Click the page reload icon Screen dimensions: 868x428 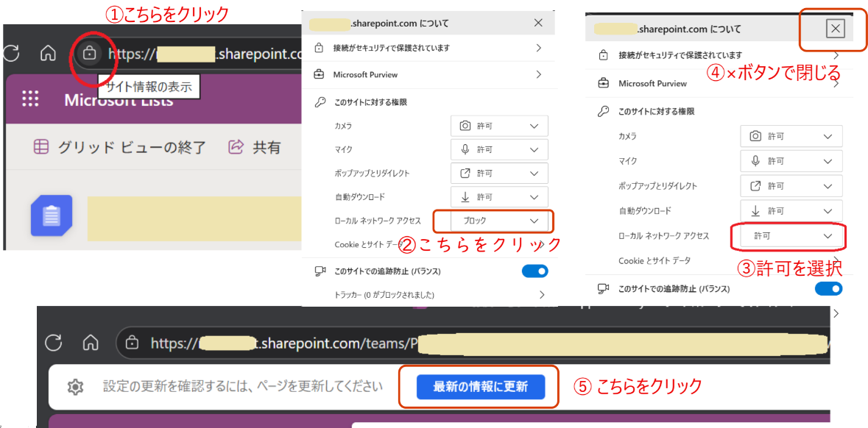pyautogui.click(x=12, y=53)
